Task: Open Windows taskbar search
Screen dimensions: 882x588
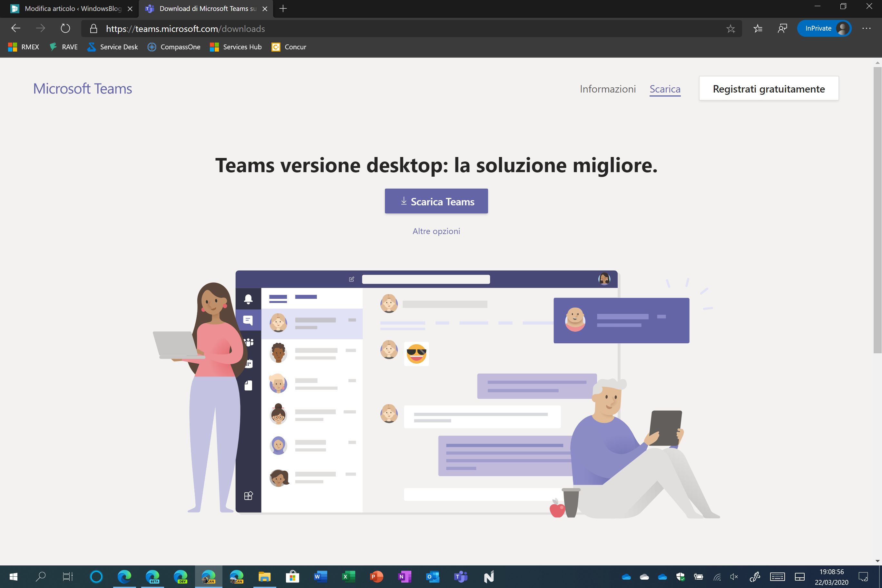Action: (x=41, y=577)
